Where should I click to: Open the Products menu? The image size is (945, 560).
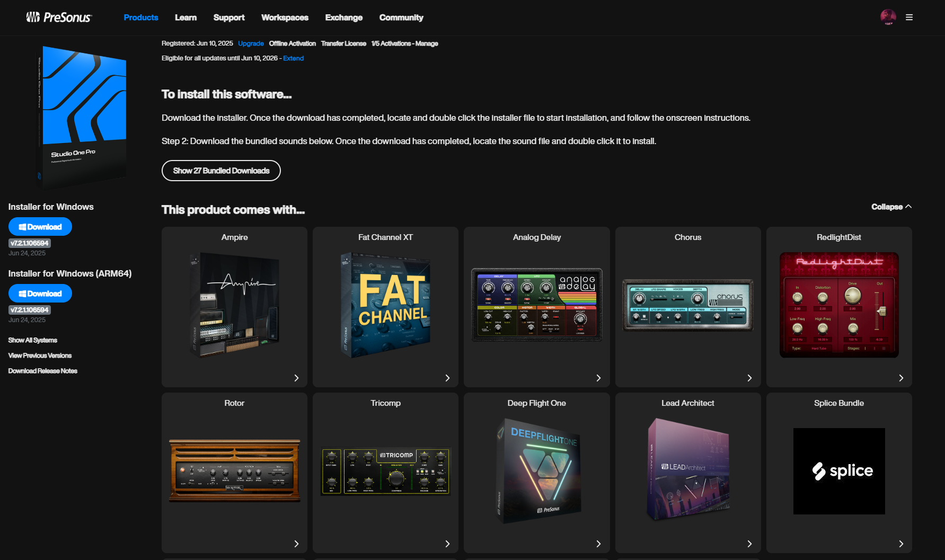point(141,17)
